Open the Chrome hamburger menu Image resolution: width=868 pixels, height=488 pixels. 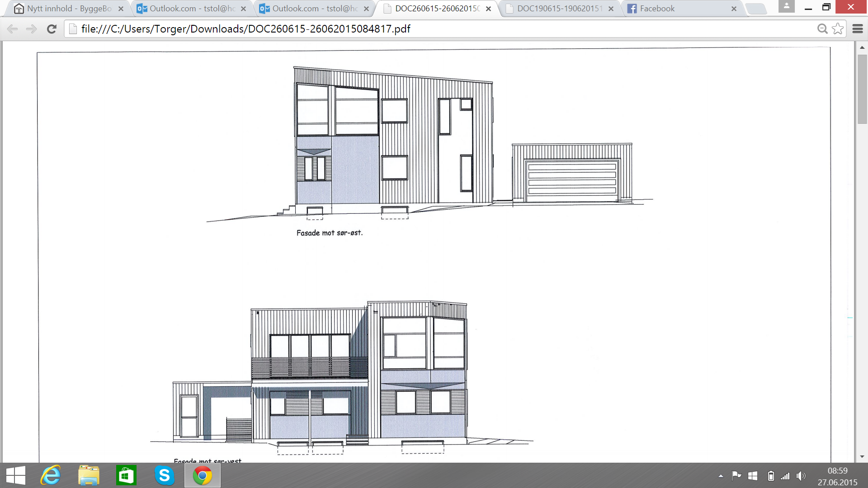(858, 29)
